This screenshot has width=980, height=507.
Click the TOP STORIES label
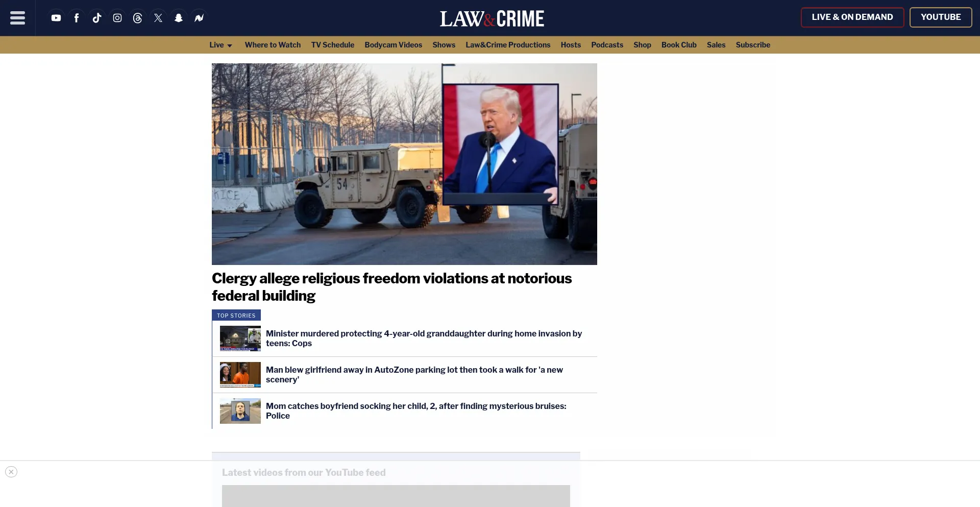(236, 316)
